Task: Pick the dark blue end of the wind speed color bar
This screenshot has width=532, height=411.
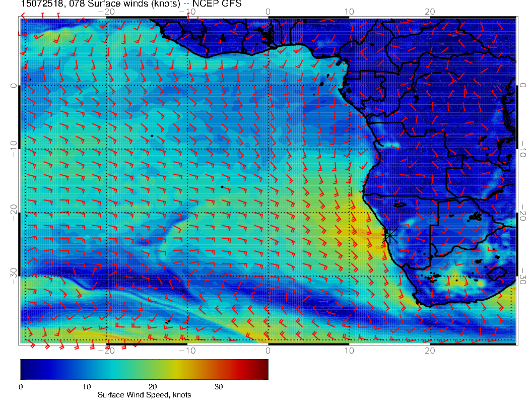Action: pos(26,369)
